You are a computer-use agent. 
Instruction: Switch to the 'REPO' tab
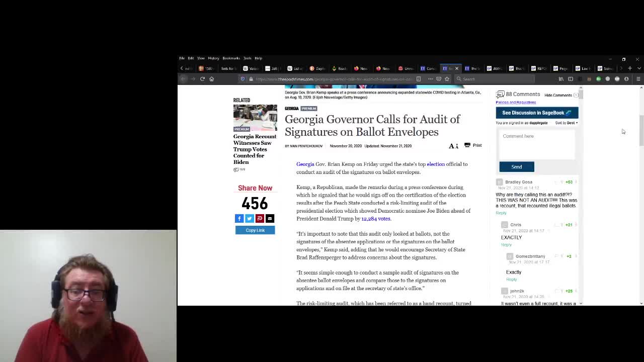[539, 68]
